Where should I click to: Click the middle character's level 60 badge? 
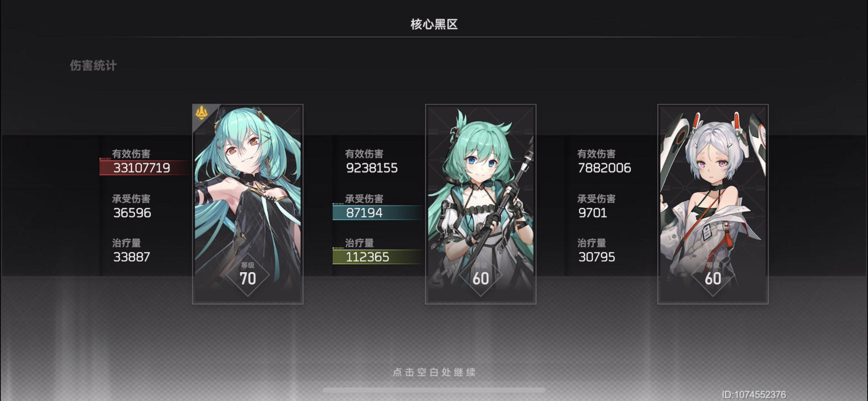pos(480,275)
